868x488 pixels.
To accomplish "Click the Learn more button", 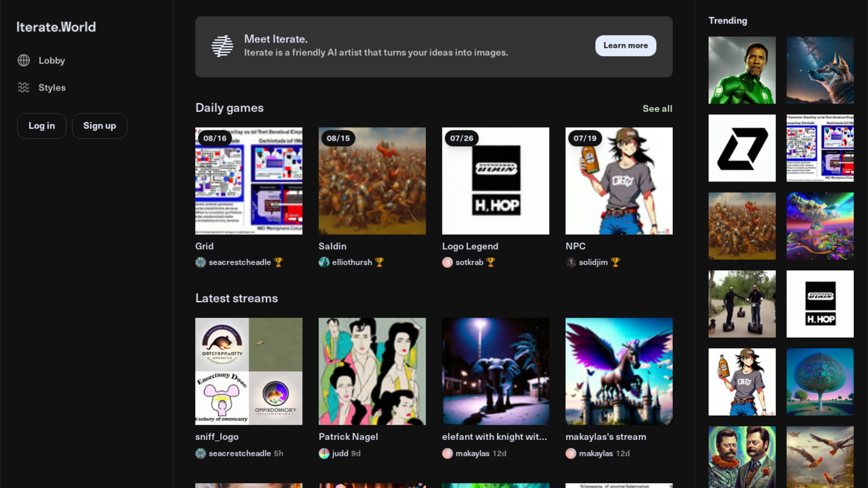I will pos(625,45).
